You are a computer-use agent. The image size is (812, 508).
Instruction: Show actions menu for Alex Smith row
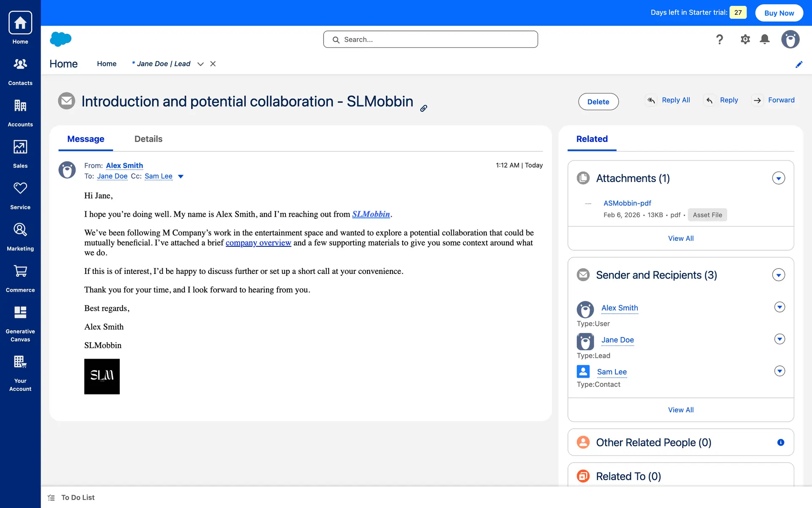click(779, 307)
